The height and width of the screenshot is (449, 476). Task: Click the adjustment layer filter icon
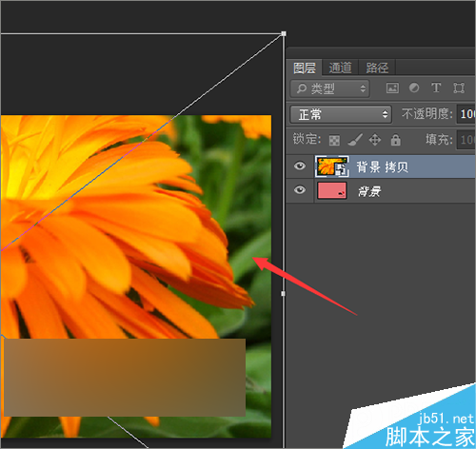pyautogui.click(x=414, y=88)
